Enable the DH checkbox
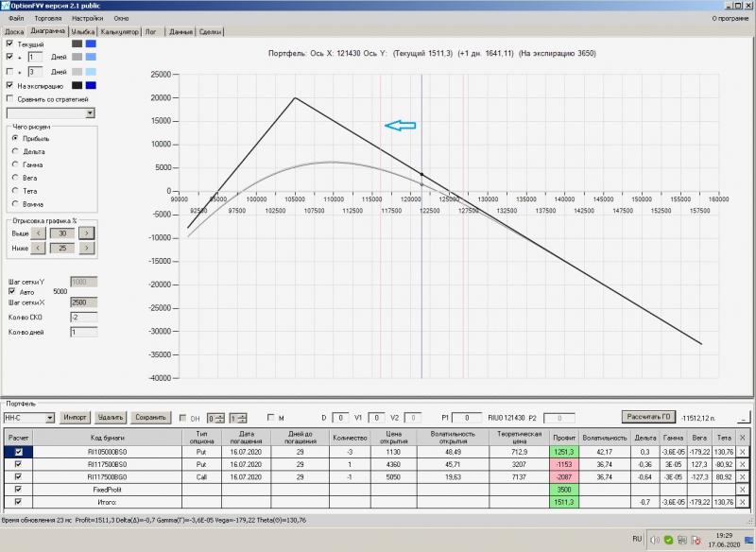 click(x=182, y=418)
